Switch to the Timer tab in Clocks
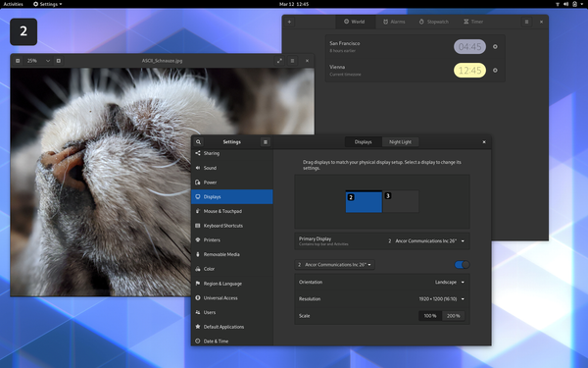Image resolution: width=588 pixels, height=368 pixels. (473, 22)
